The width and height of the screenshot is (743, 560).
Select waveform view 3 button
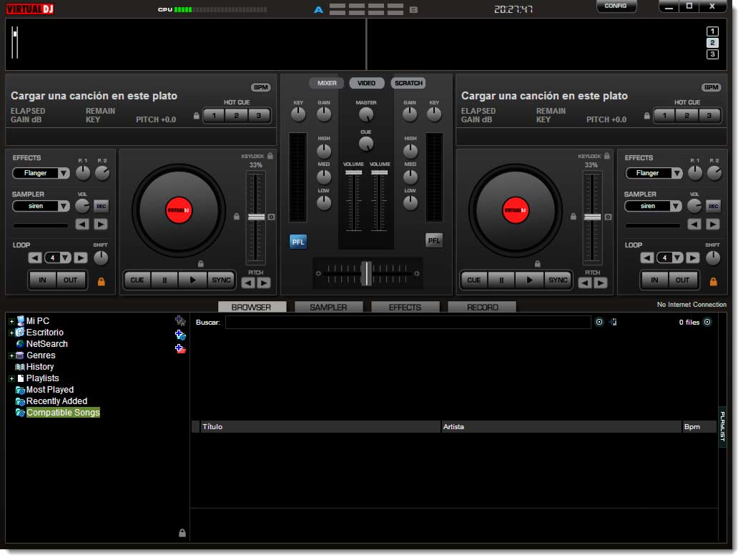712,54
